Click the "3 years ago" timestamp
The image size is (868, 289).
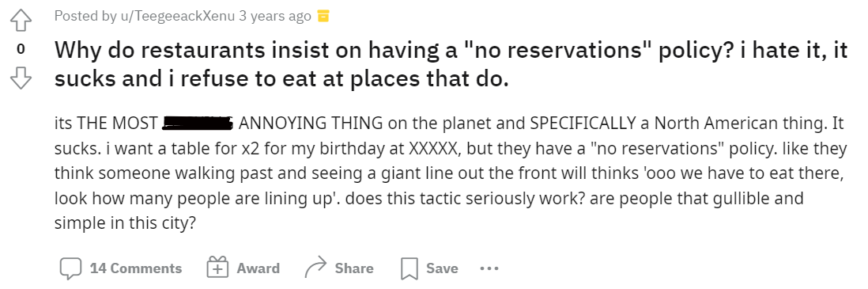275,16
